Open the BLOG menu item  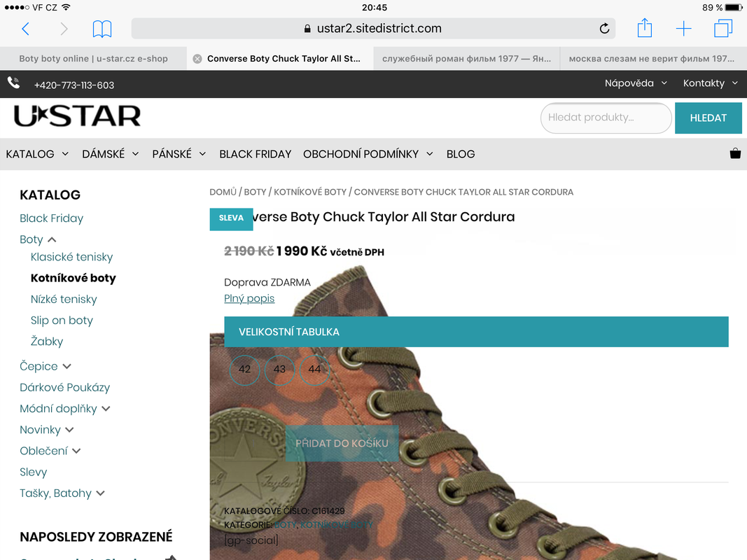(460, 154)
